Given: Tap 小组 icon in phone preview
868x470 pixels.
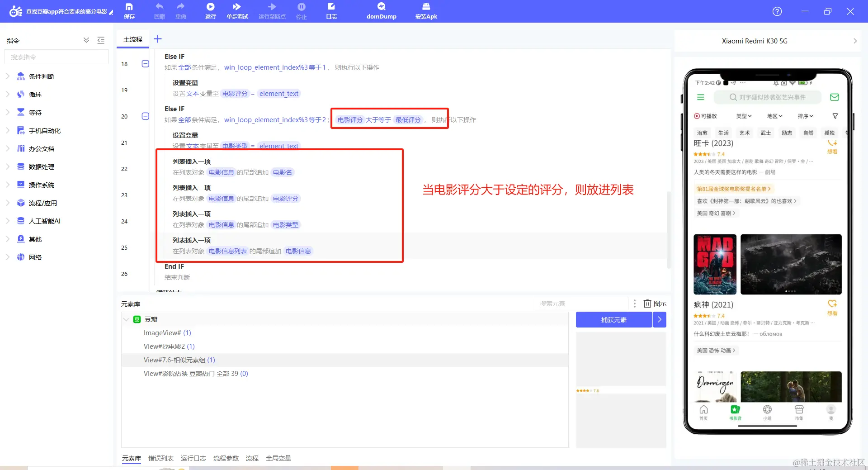Looking at the screenshot, I should (x=767, y=412).
